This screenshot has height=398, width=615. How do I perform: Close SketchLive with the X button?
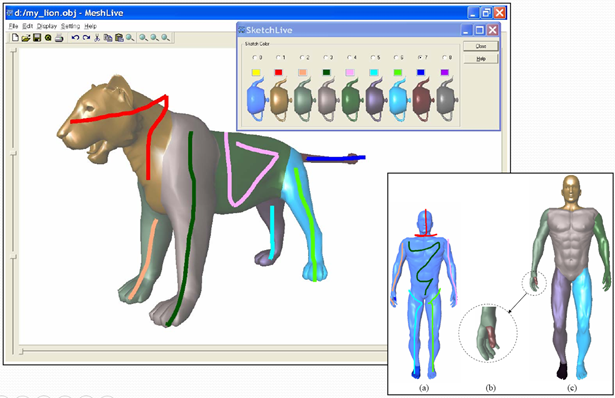(x=493, y=30)
